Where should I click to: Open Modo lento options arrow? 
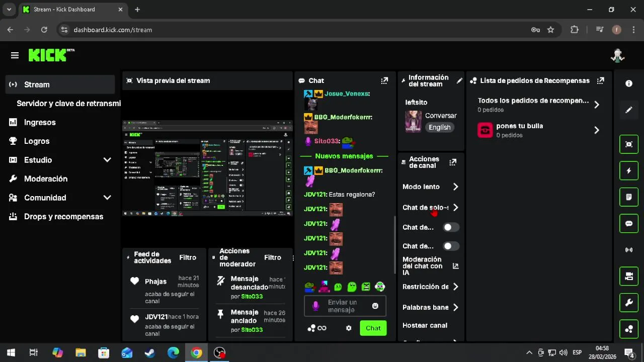[455, 187]
